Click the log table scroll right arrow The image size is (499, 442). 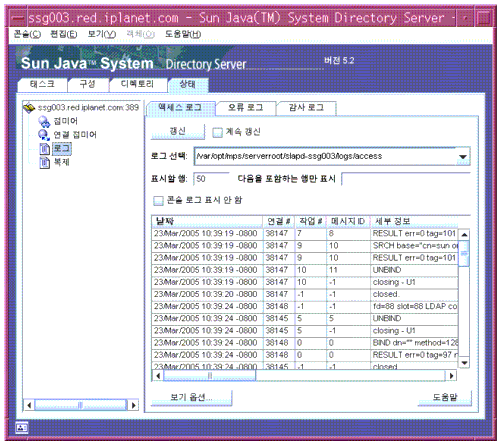pos(451,376)
